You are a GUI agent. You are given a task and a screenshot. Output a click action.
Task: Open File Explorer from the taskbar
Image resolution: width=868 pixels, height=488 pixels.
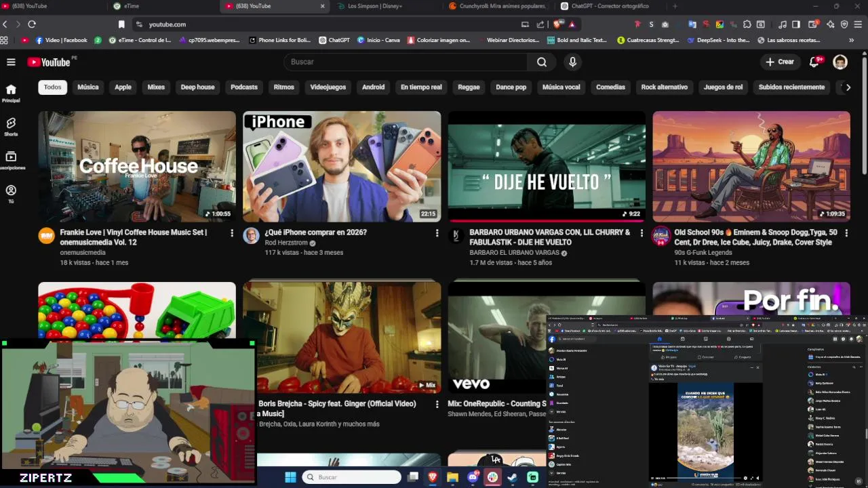pyautogui.click(x=452, y=477)
